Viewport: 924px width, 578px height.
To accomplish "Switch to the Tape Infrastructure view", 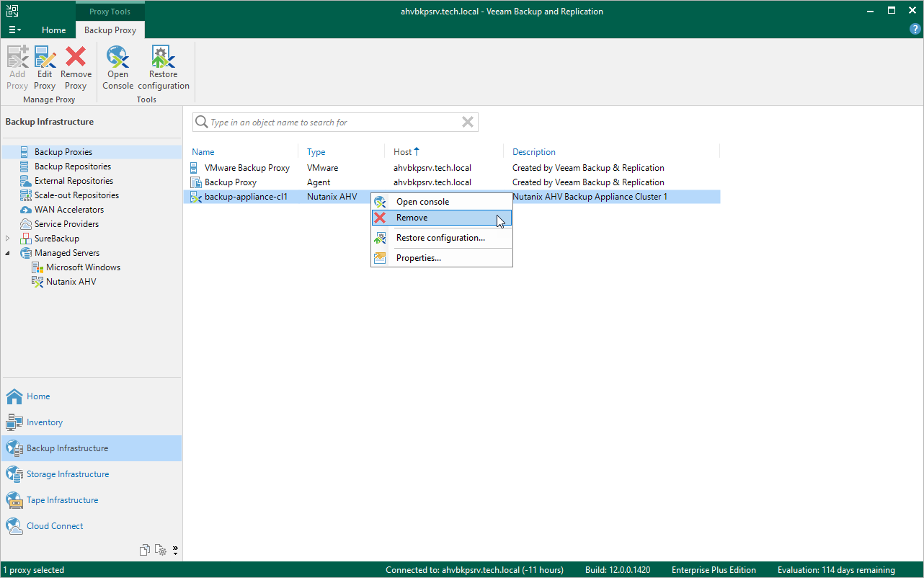I will click(x=91, y=500).
